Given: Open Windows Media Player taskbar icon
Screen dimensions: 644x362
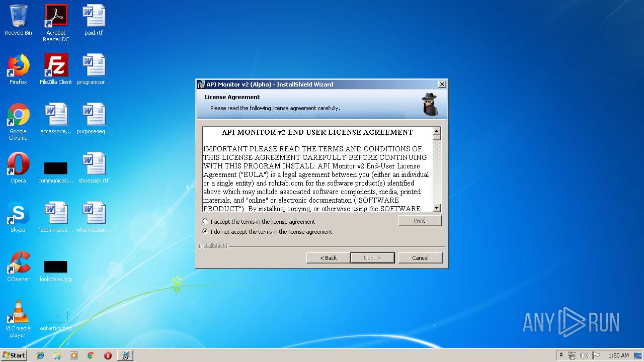Looking at the screenshot, I should pyautogui.click(x=74, y=355).
